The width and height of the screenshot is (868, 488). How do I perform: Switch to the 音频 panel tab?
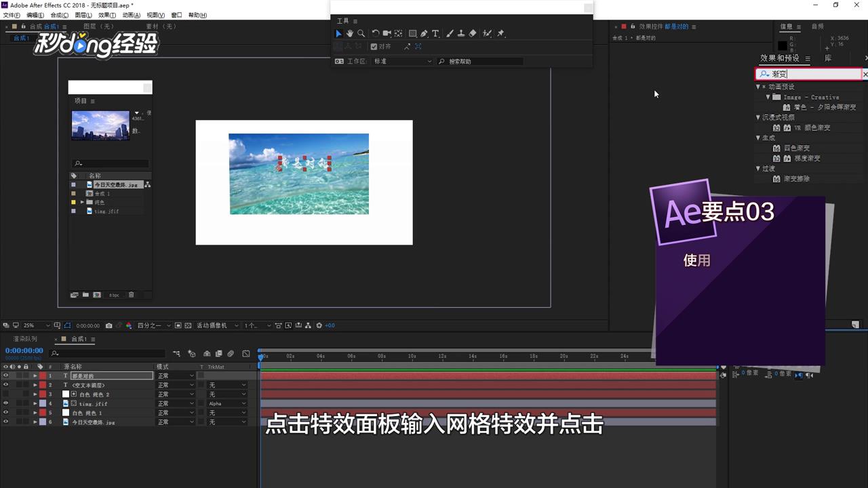(x=818, y=26)
